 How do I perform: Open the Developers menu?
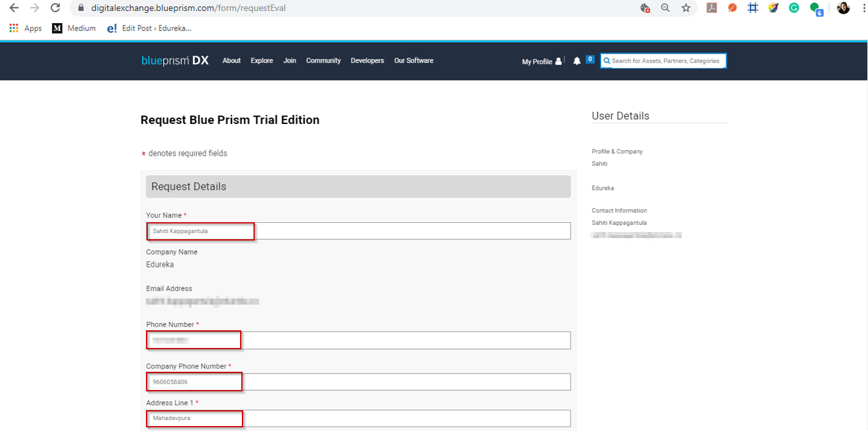point(367,60)
